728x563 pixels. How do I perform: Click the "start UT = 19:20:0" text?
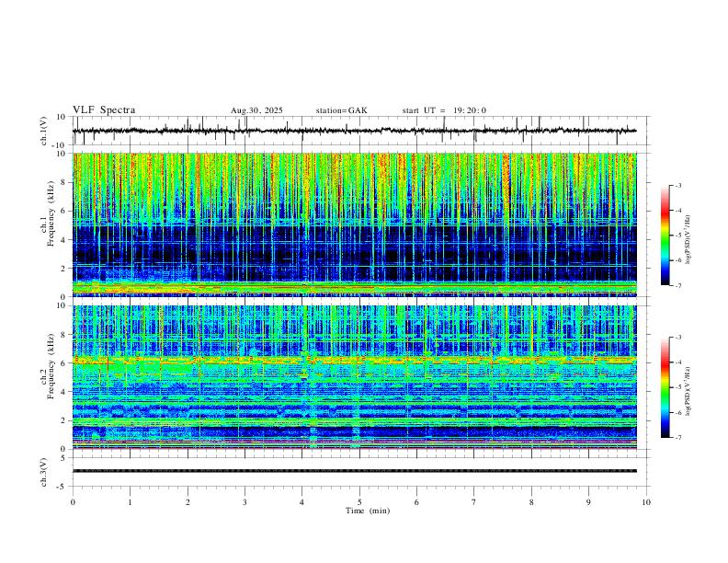[444, 110]
